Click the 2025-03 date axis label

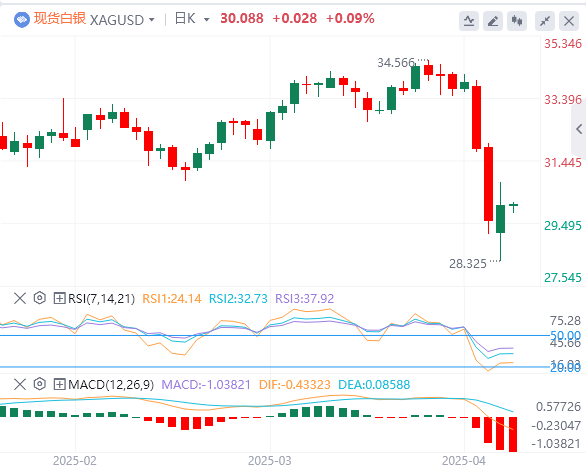point(269,461)
